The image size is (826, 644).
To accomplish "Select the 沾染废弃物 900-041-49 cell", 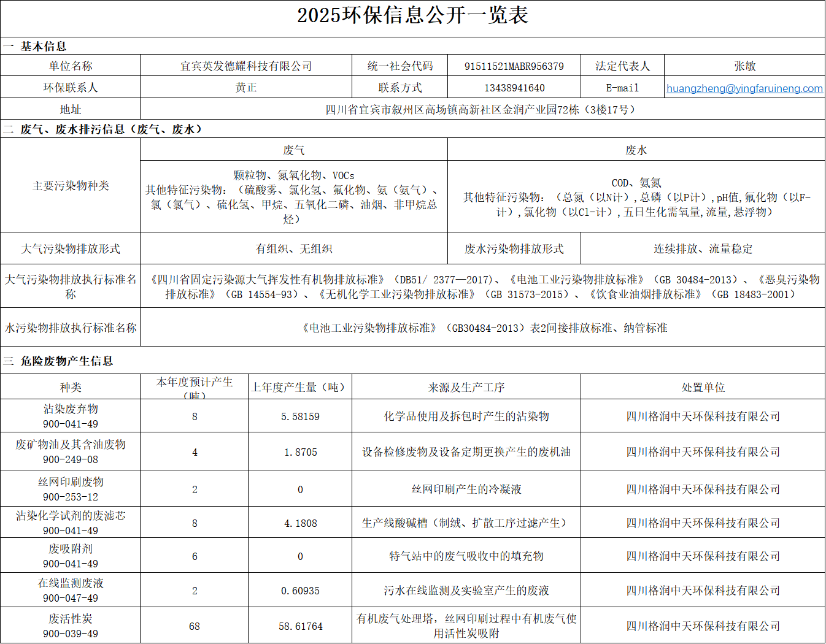I will coord(70,416).
